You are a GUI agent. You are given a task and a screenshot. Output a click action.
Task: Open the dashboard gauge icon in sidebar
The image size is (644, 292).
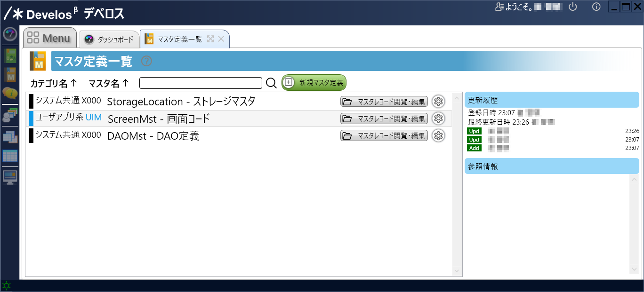pyautogui.click(x=10, y=34)
